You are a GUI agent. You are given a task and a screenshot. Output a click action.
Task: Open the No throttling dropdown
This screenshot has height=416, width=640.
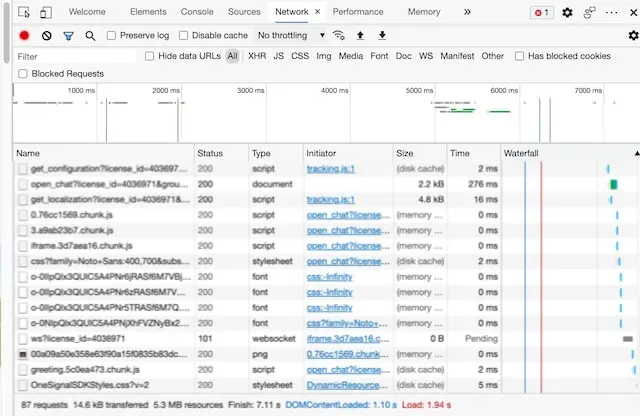click(x=291, y=35)
